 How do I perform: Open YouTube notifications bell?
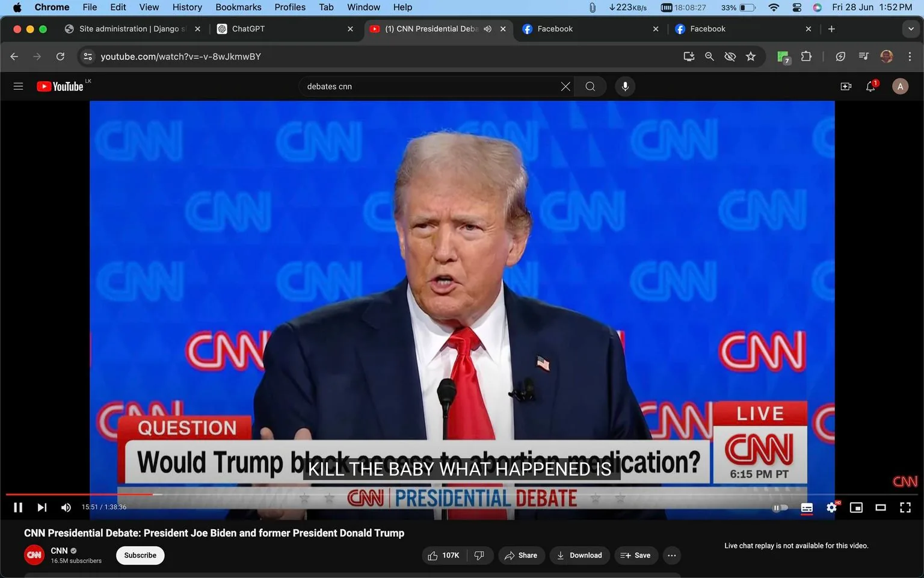870,86
